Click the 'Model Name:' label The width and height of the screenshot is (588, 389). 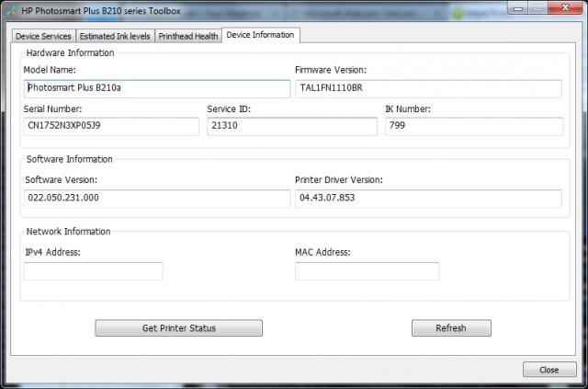pos(50,70)
